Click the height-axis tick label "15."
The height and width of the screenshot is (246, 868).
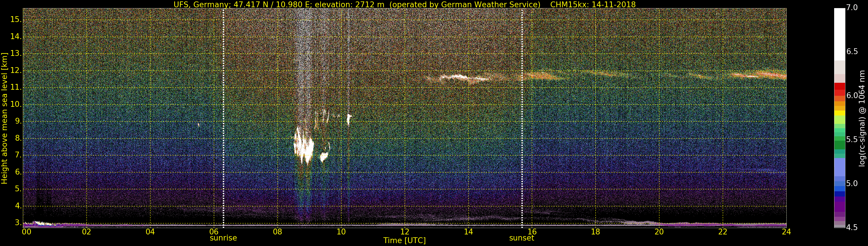[x=16, y=20]
